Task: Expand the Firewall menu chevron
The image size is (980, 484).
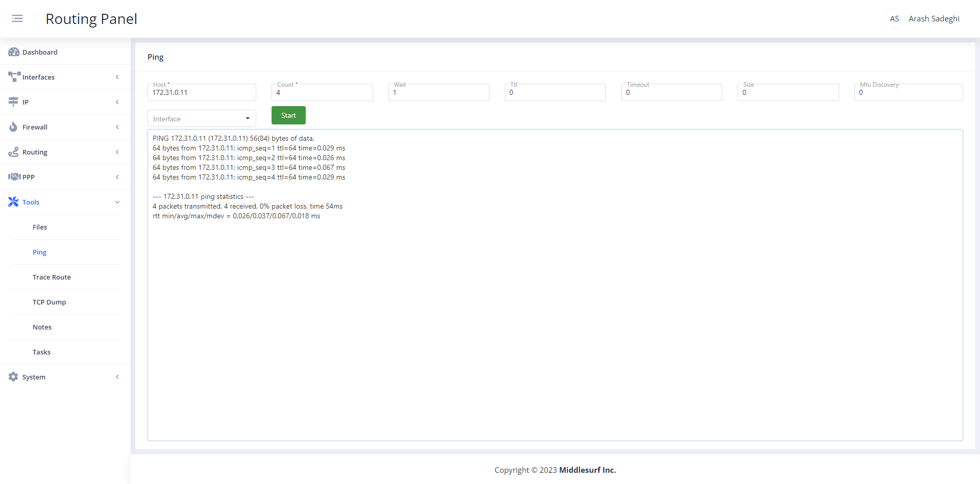Action: click(x=118, y=127)
